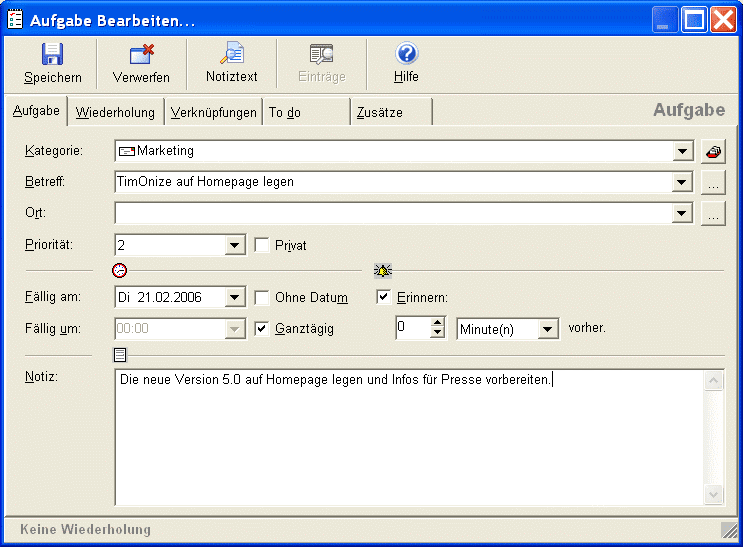Enable the Ohne Datum checkbox
The width and height of the screenshot is (743, 547).
tap(262, 298)
